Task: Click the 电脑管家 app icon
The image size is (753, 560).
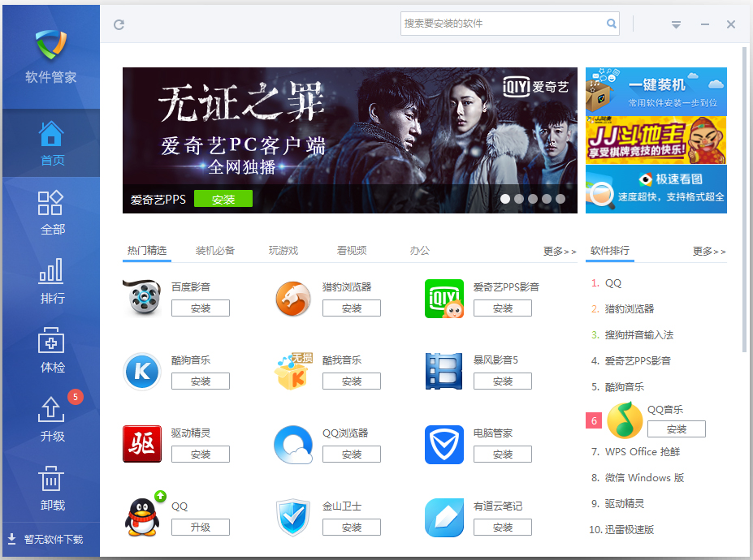Action: 444,445
